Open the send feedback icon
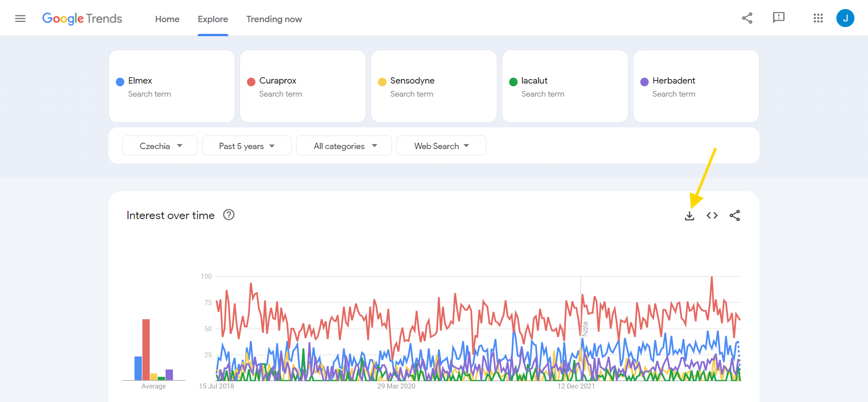The height and width of the screenshot is (402, 868). [778, 18]
